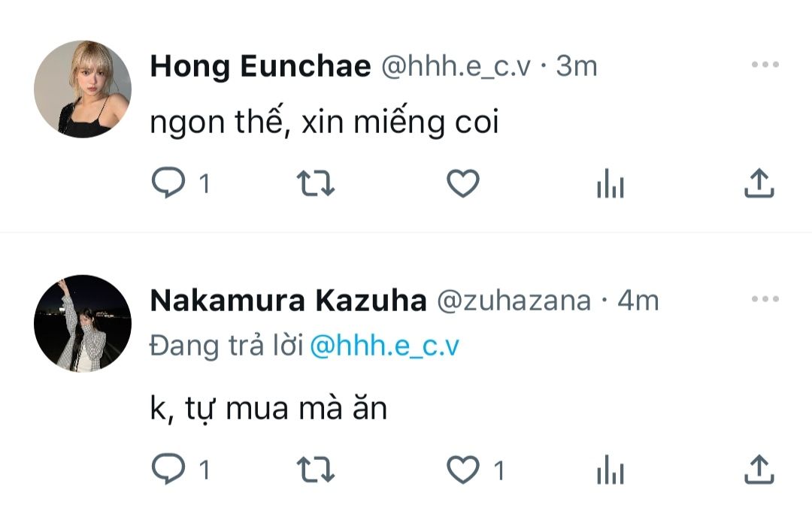View analytics for Nakamura Kazuha's tweet
The image size is (812, 514).
(x=610, y=470)
